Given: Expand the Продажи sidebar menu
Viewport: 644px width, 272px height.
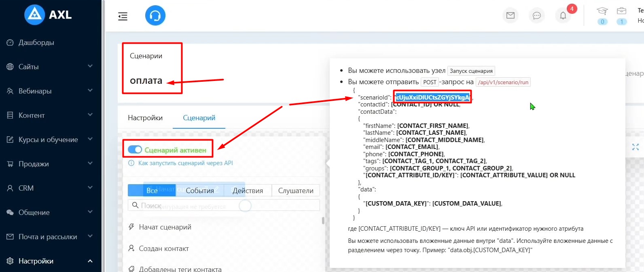Looking at the screenshot, I should coord(51,164).
